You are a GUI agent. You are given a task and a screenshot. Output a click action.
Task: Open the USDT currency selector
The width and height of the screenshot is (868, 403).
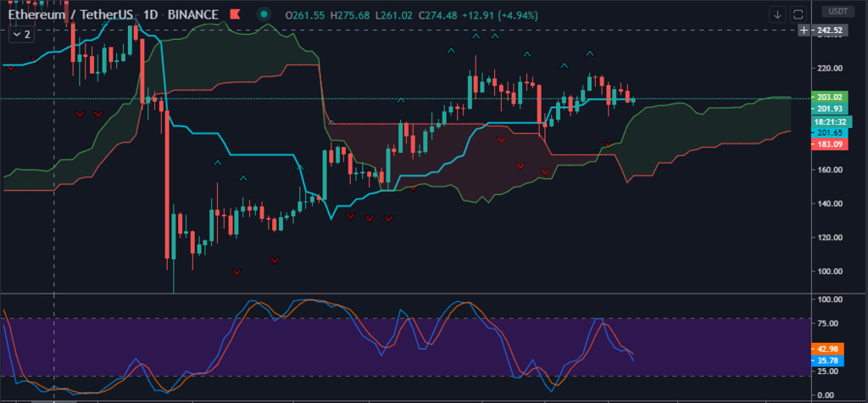(x=838, y=12)
